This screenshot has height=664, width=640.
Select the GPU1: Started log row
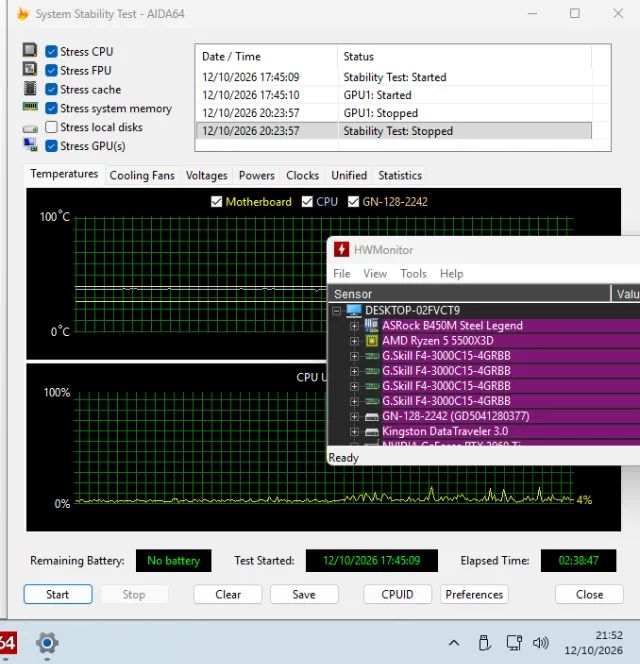(x=394, y=95)
